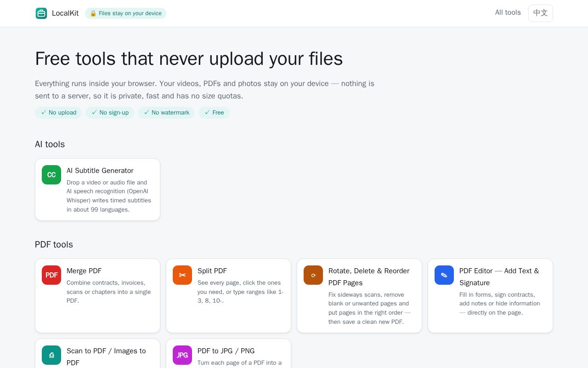Click the purple JPG icon
This screenshot has height=368, width=588.
[x=182, y=355]
